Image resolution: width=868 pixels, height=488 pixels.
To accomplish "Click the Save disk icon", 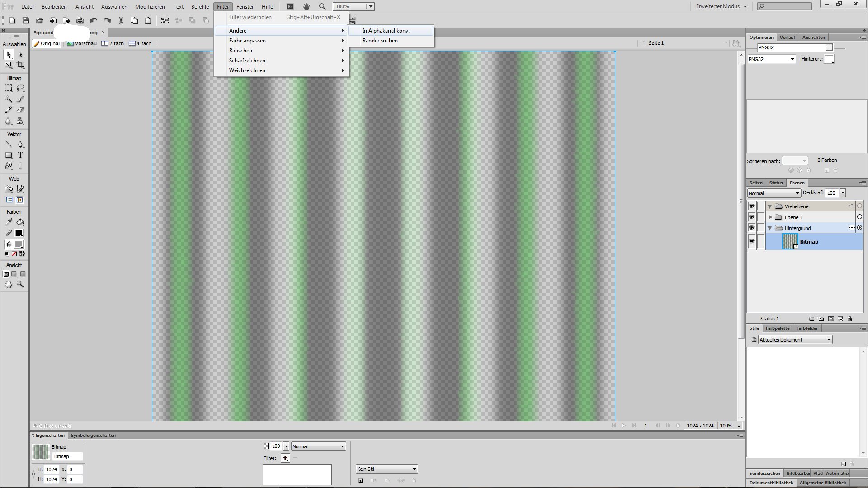I will pos(26,20).
